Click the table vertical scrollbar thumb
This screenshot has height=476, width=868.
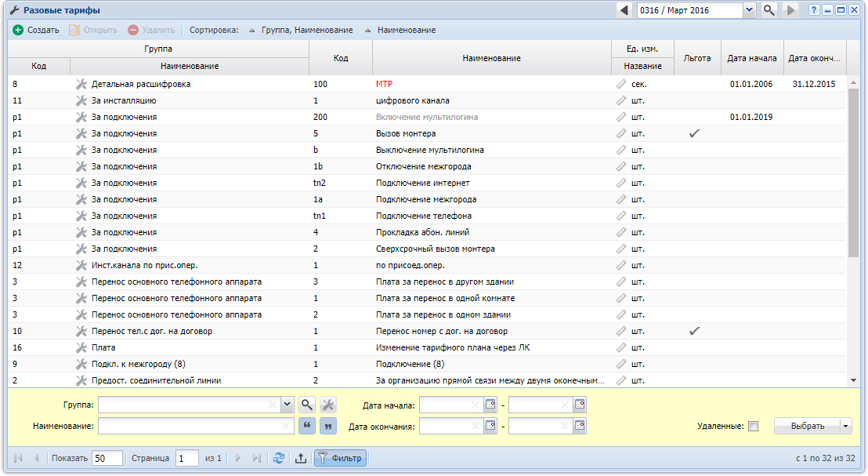[853, 173]
